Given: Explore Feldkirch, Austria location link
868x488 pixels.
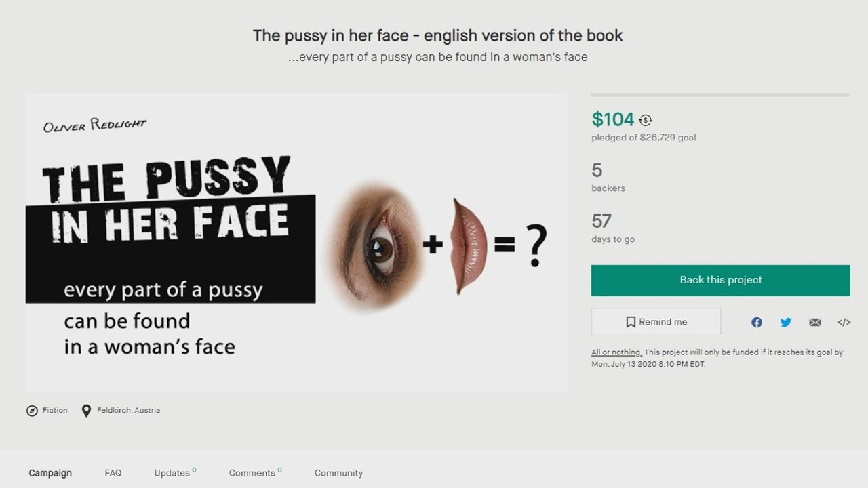Looking at the screenshot, I should pos(128,410).
